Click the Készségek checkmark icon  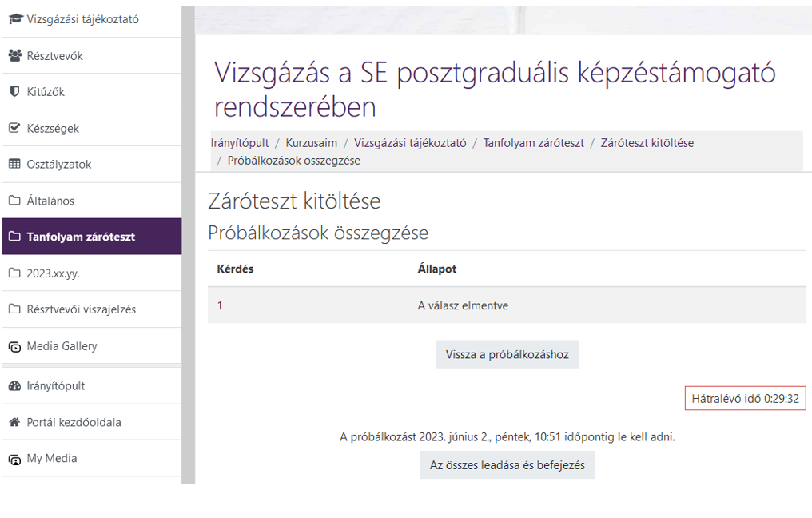pyautogui.click(x=14, y=128)
